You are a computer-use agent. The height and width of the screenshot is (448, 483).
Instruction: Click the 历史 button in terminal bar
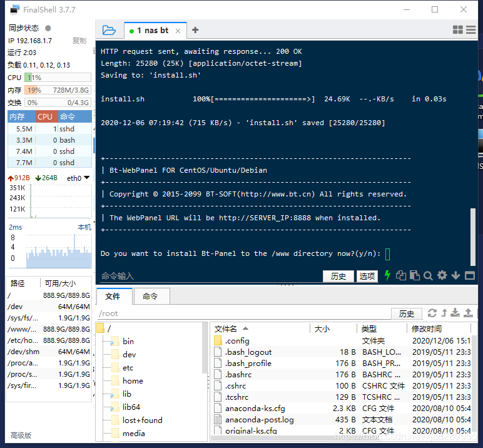point(338,276)
